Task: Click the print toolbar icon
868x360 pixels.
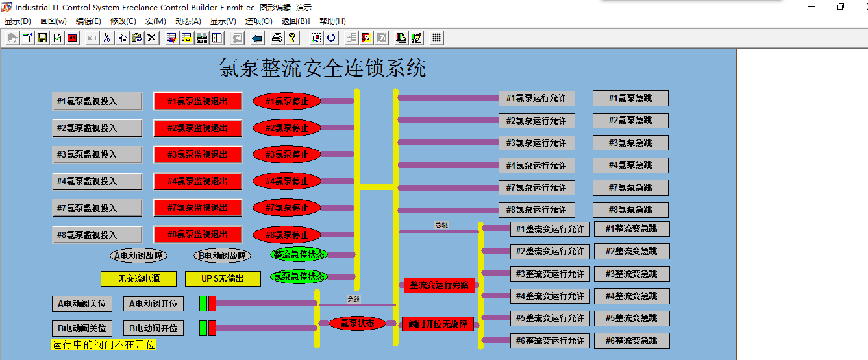Action: (277, 38)
